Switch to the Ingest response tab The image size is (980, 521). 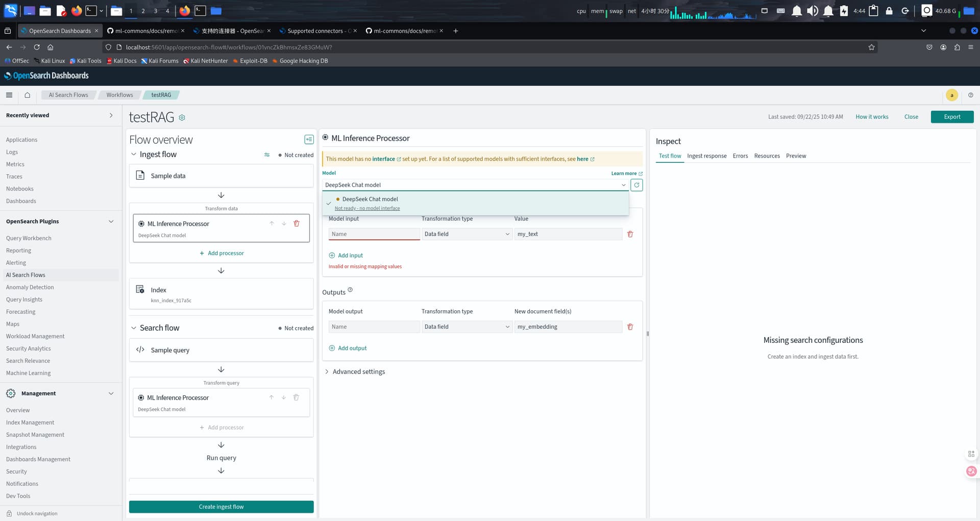point(706,156)
